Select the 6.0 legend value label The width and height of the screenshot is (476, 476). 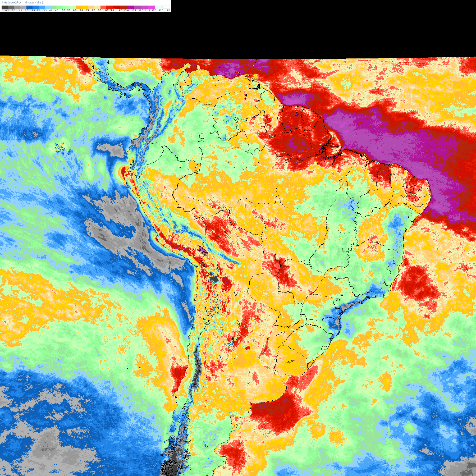pyautogui.click(x=75, y=10)
